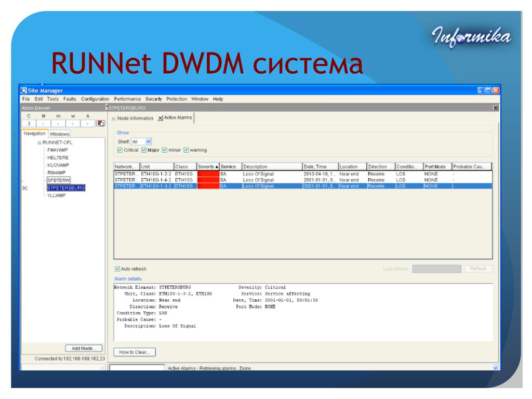The height and width of the screenshot is (399, 532).
Task: Open the Security menu
Action: (x=154, y=99)
